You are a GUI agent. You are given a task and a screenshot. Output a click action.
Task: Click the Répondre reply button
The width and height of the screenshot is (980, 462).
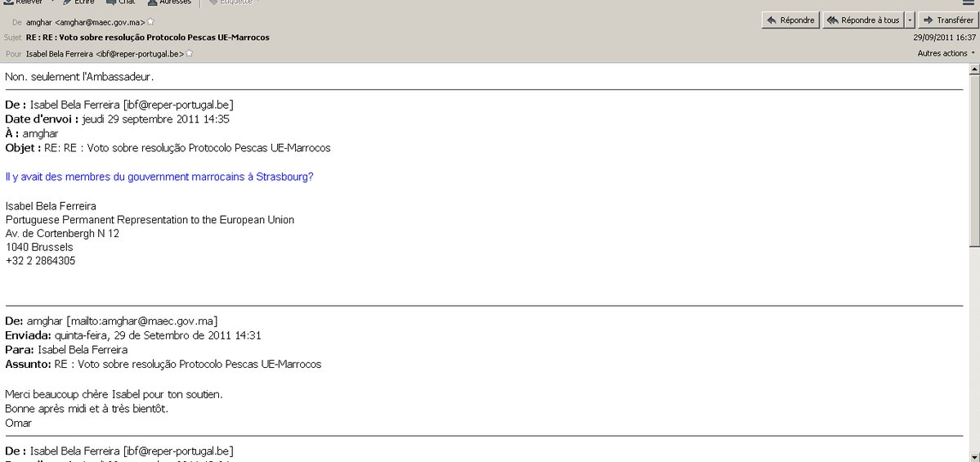790,20
